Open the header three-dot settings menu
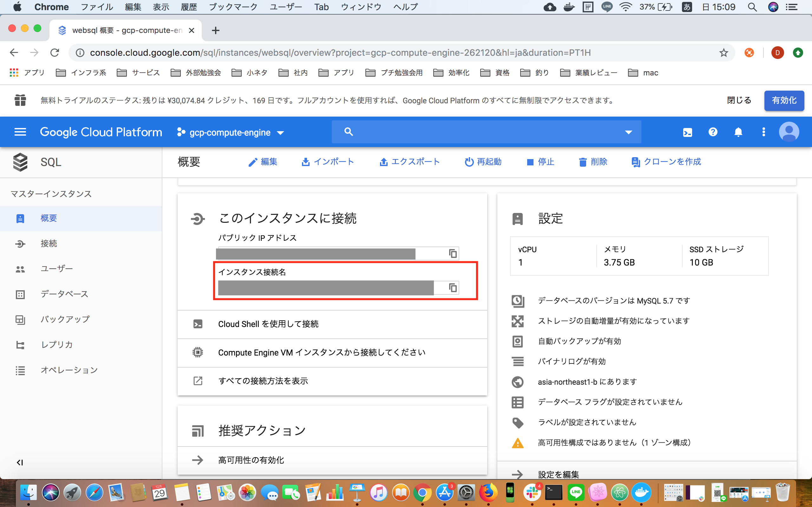This screenshot has width=812, height=507. pos(763,132)
